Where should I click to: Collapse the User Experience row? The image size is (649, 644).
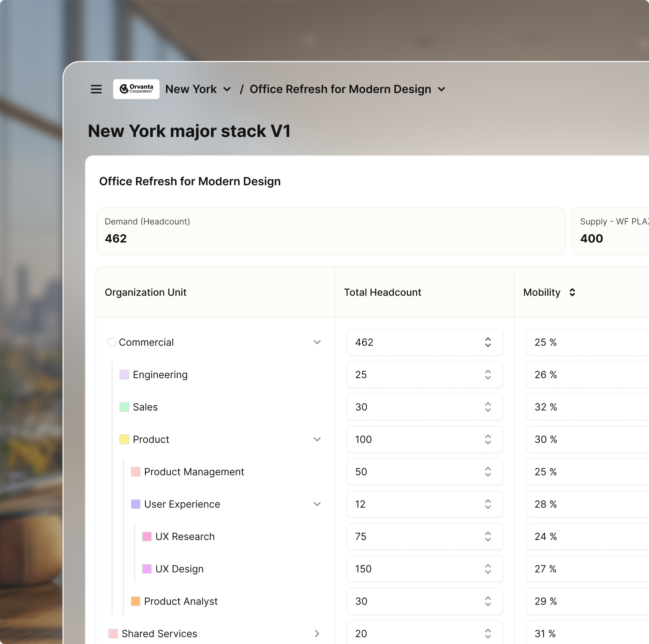click(x=317, y=504)
